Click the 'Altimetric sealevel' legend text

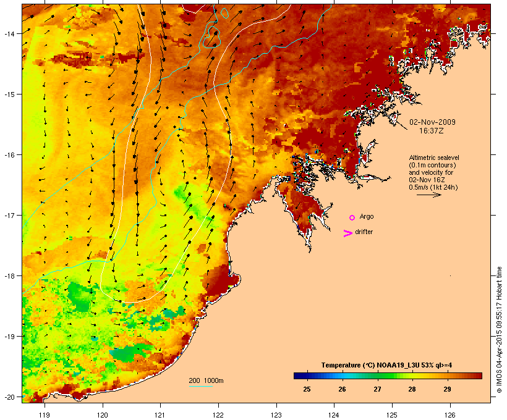click(434, 157)
